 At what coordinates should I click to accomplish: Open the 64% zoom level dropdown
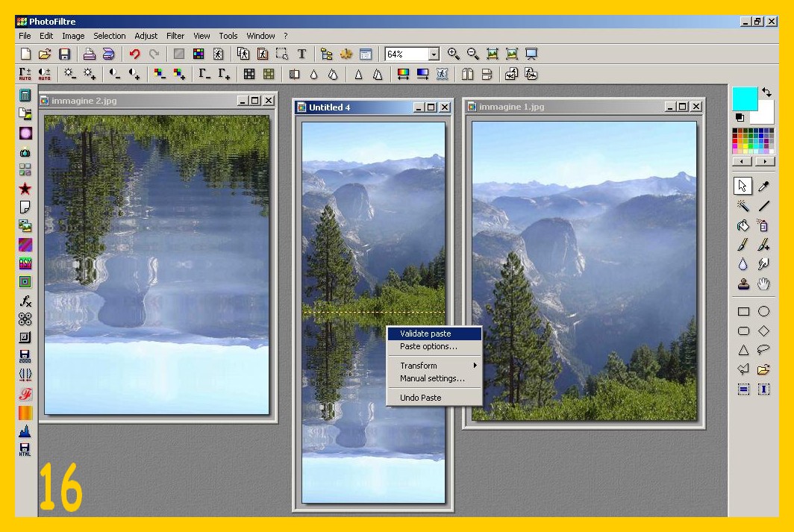434,54
